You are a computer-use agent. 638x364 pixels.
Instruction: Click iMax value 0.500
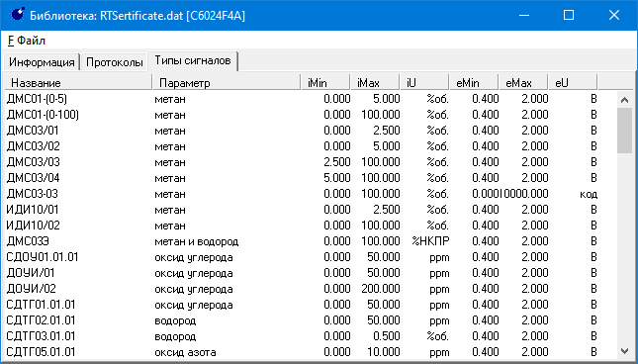tap(387, 336)
